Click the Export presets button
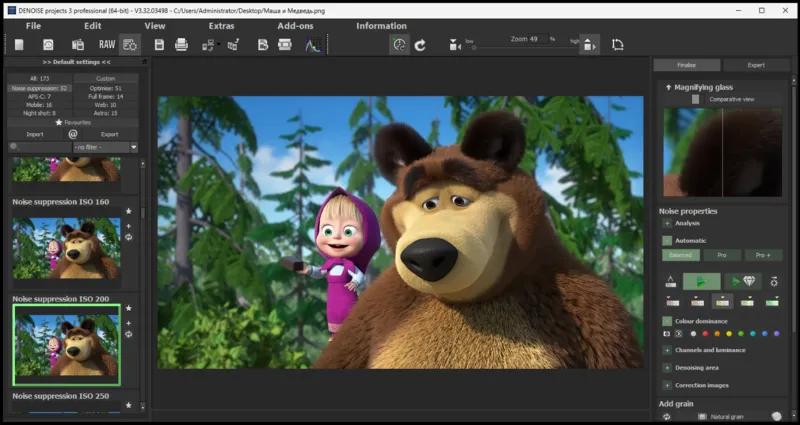The height and width of the screenshot is (425, 800). (x=110, y=134)
